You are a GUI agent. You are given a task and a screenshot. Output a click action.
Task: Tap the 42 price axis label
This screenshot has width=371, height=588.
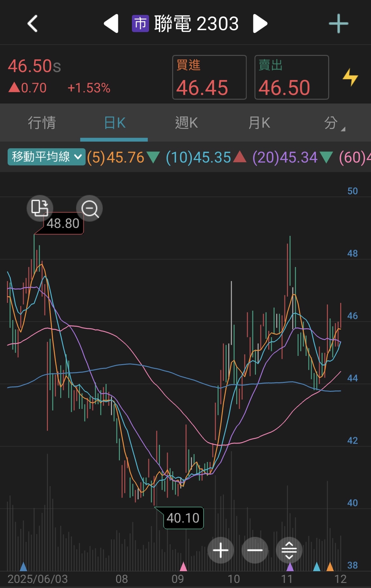click(x=352, y=440)
